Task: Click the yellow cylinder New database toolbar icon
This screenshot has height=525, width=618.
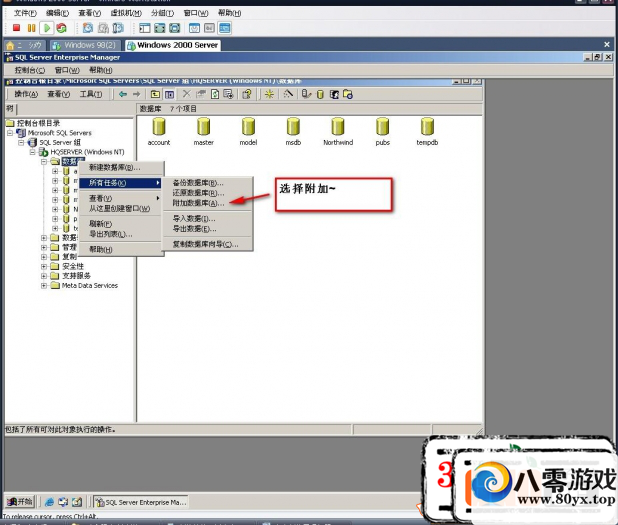Action: 320,94
